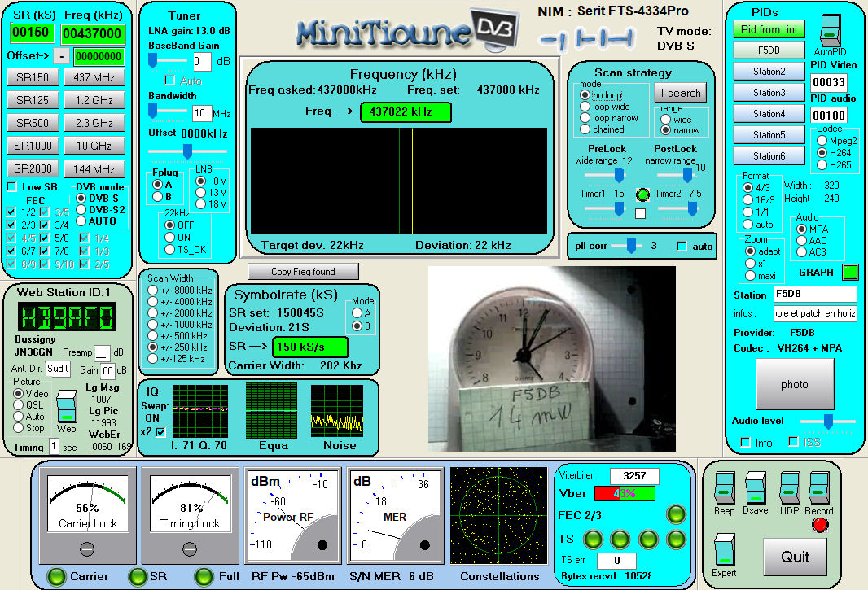
Task: Choose the 1.2 GHz frequency preset
Action: tap(94, 101)
